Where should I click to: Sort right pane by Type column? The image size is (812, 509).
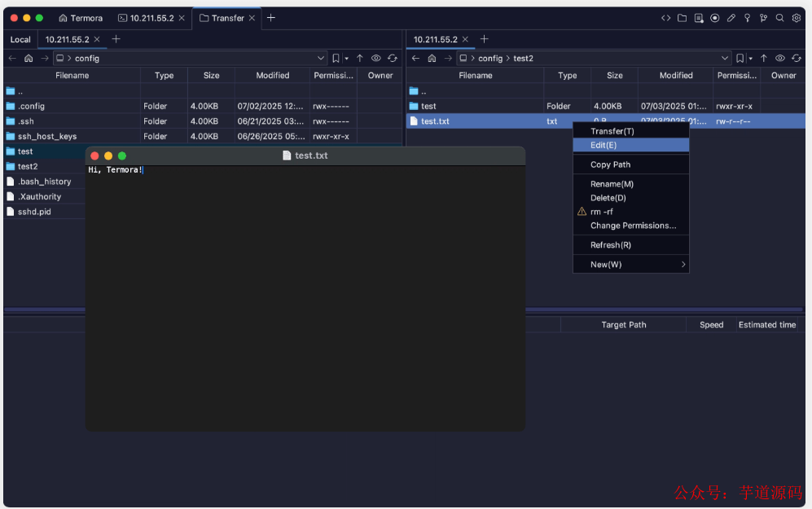(x=567, y=76)
